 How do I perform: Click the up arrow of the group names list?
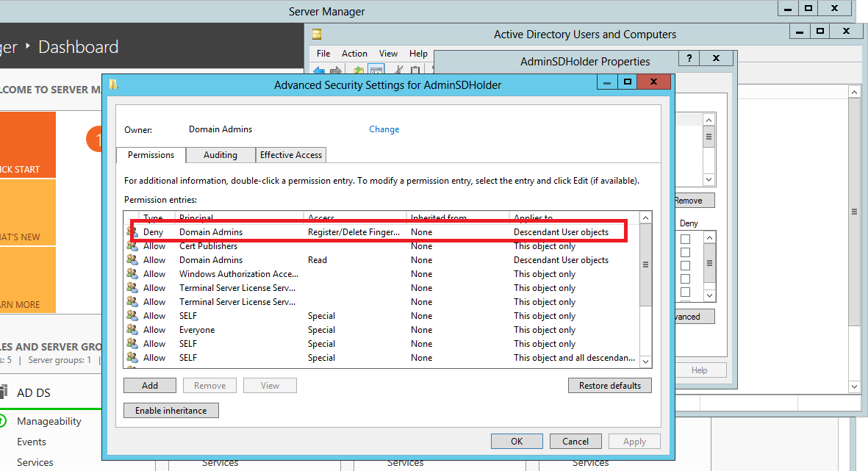coord(709,121)
